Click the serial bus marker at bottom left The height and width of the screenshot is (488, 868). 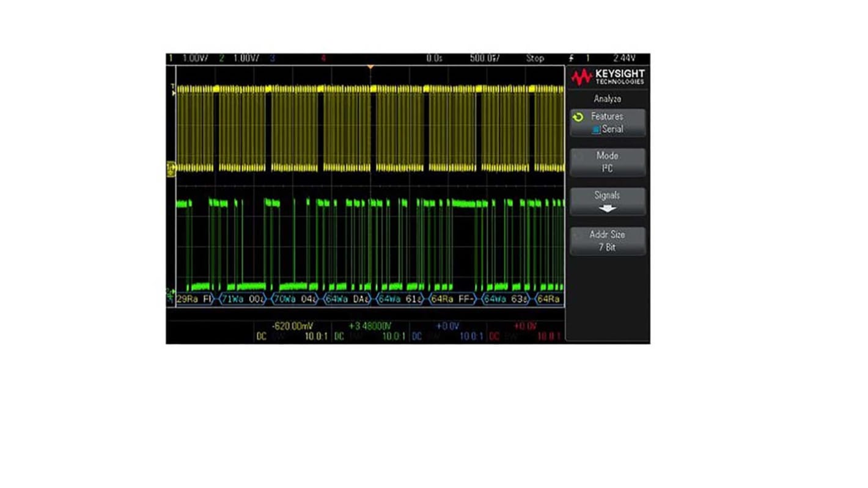(x=170, y=298)
